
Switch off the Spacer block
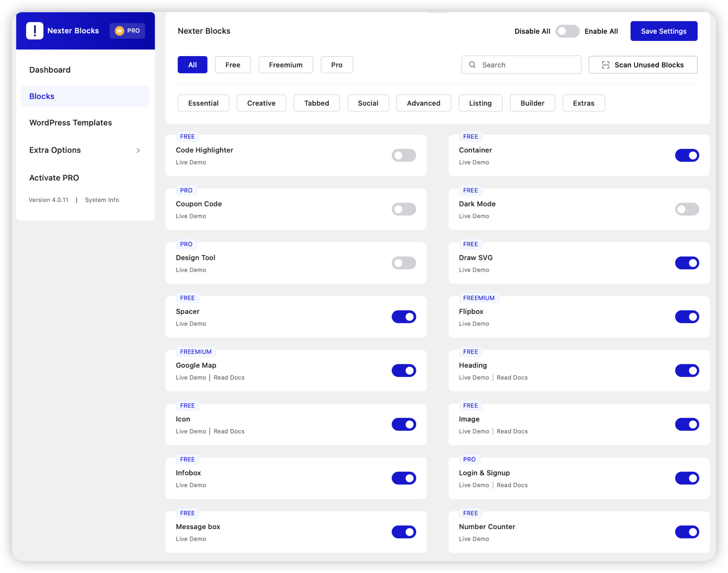pyautogui.click(x=404, y=317)
